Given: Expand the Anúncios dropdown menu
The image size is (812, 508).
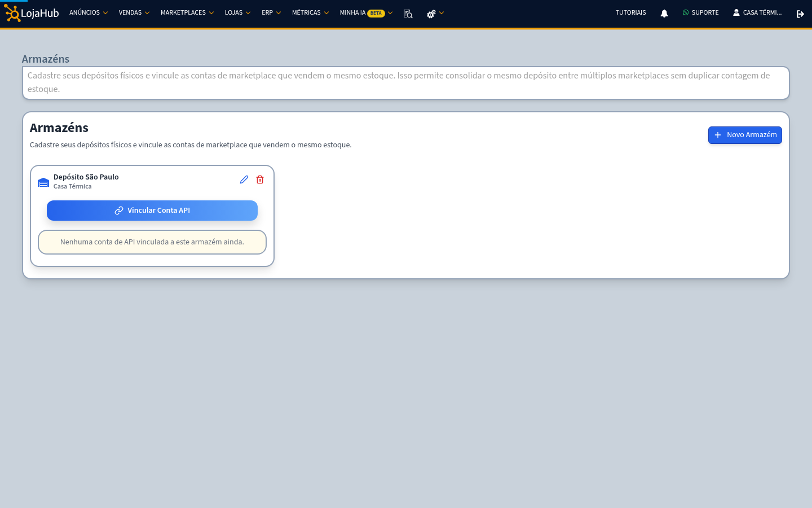Looking at the screenshot, I should 89,12.
